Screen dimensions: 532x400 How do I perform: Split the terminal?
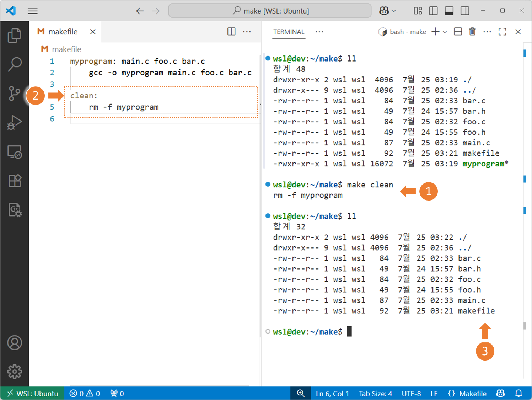pos(458,32)
